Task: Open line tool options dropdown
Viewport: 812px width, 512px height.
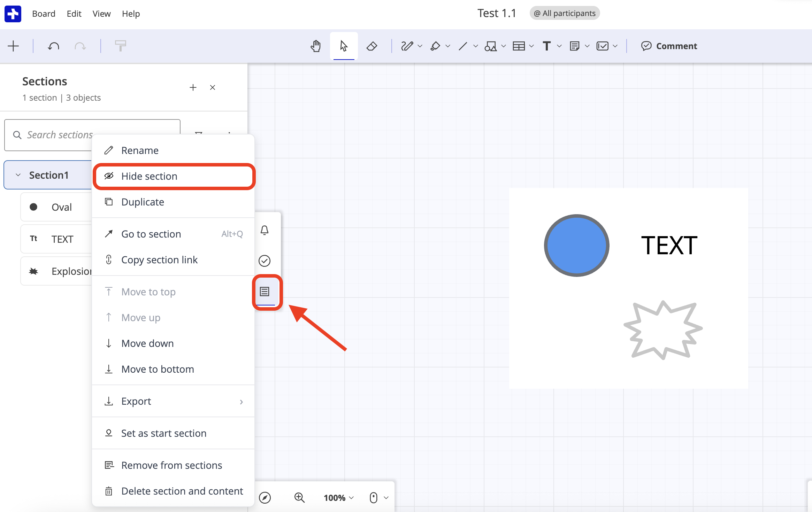Action: [x=476, y=46]
